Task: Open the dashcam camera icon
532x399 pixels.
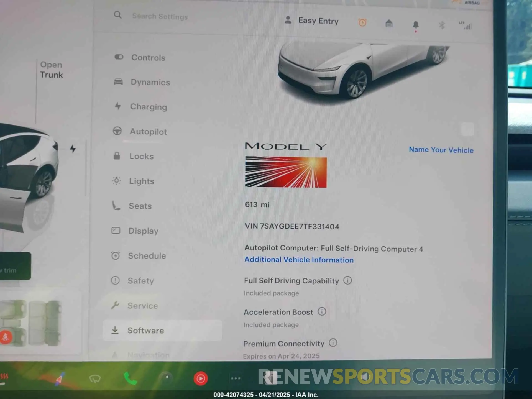Action: tap(166, 378)
